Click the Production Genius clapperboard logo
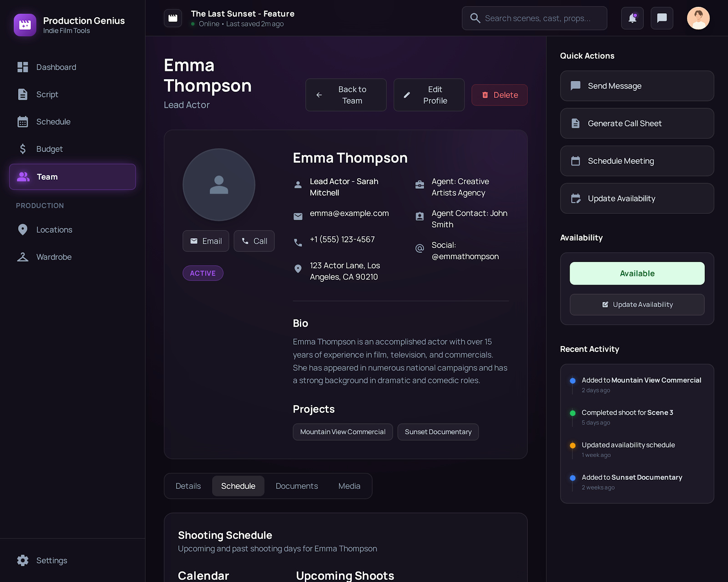 click(x=25, y=25)
